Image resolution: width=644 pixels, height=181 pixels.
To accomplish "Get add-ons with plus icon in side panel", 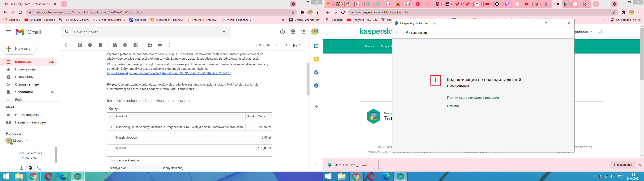I will (x=316, y=107).
